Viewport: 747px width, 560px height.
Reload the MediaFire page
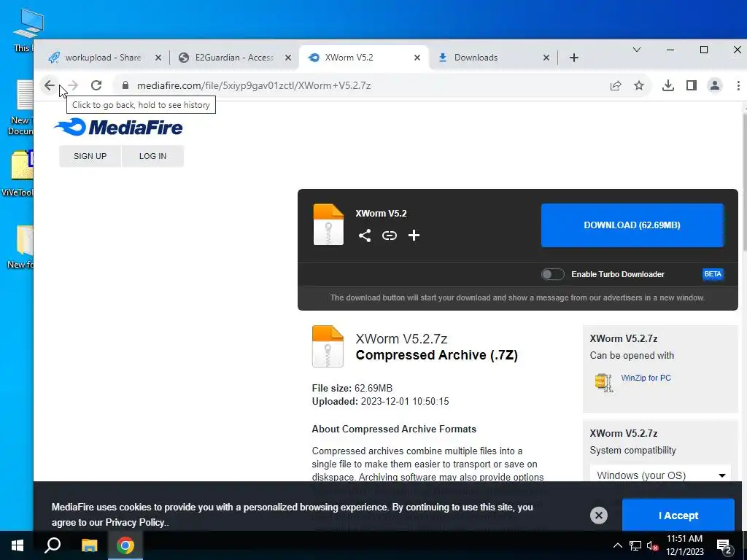[96, 85]
